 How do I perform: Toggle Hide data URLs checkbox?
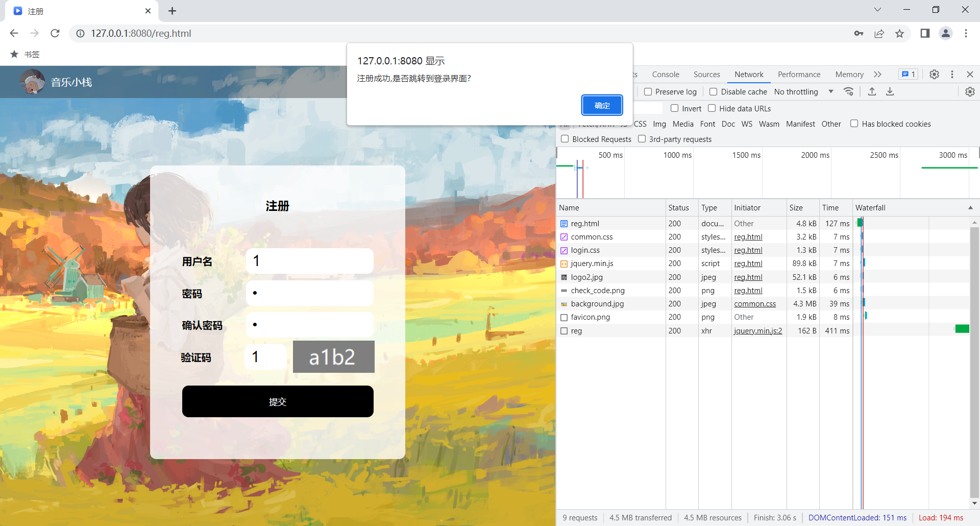(x=712, y=108)
